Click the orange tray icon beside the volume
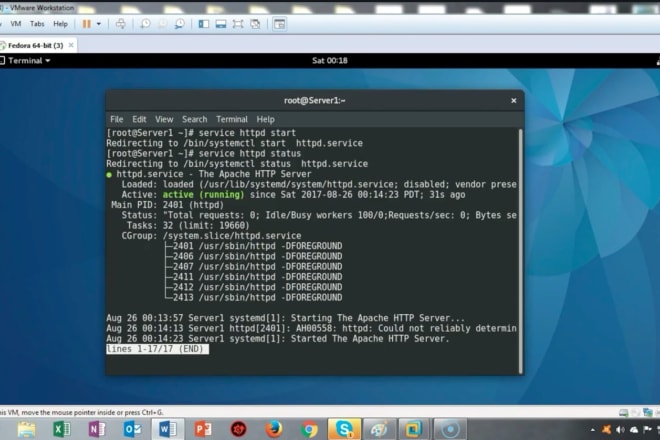Viewport: 660px width, 440px height. (607, 430)
